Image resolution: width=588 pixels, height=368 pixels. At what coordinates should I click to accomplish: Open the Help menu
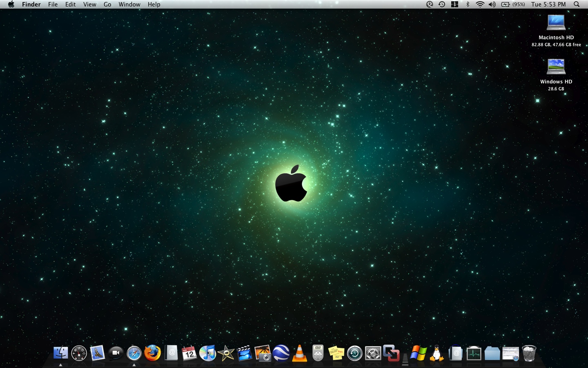point(154,4)
